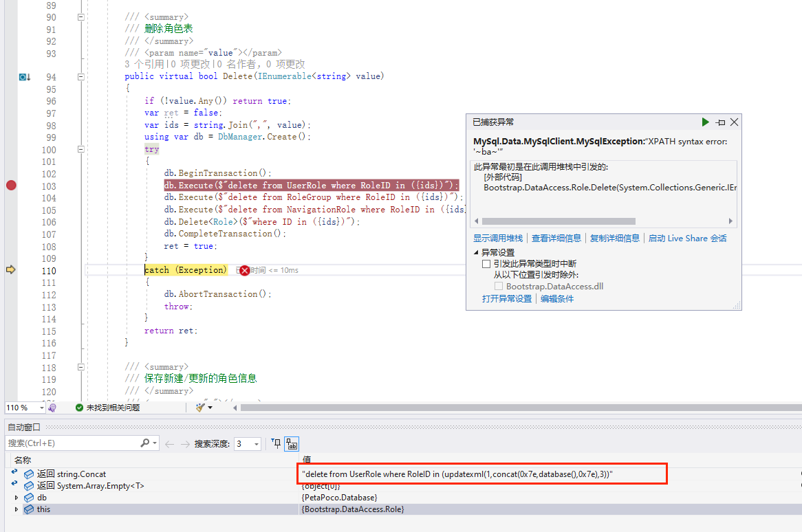Click the 复制详细信息 link
This screenshot has height=532, width=802.
615,238
